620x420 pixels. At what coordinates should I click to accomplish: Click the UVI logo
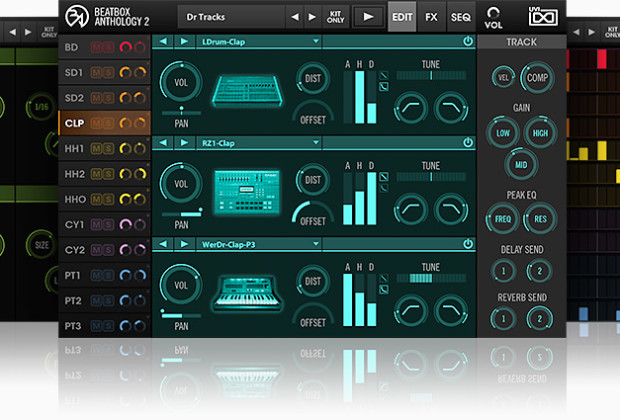[543, 17]
